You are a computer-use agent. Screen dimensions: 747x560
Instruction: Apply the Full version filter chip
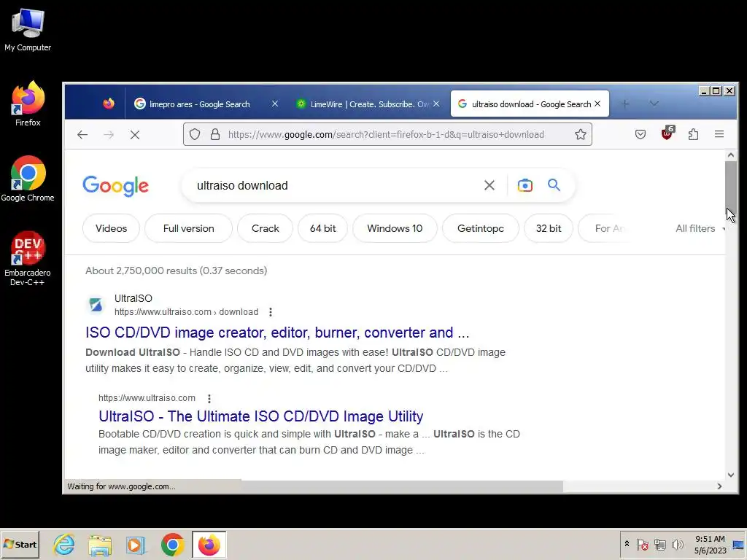click(x=189, y=228)
